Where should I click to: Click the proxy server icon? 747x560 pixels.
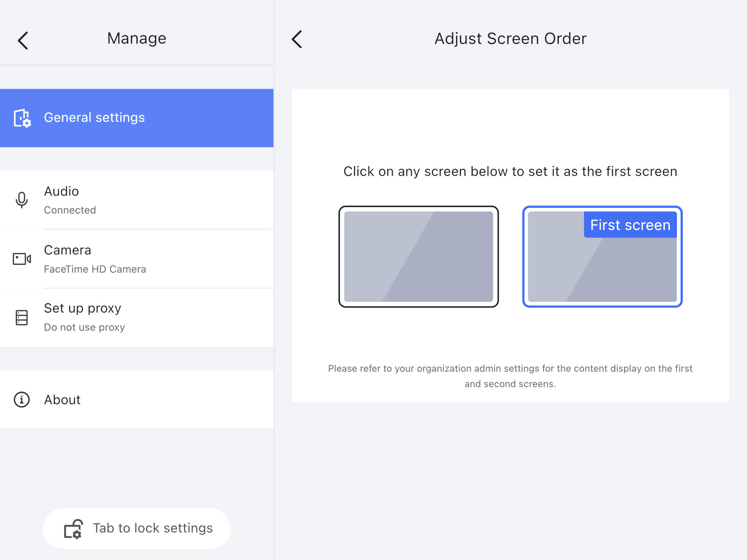tap(21, 318)
